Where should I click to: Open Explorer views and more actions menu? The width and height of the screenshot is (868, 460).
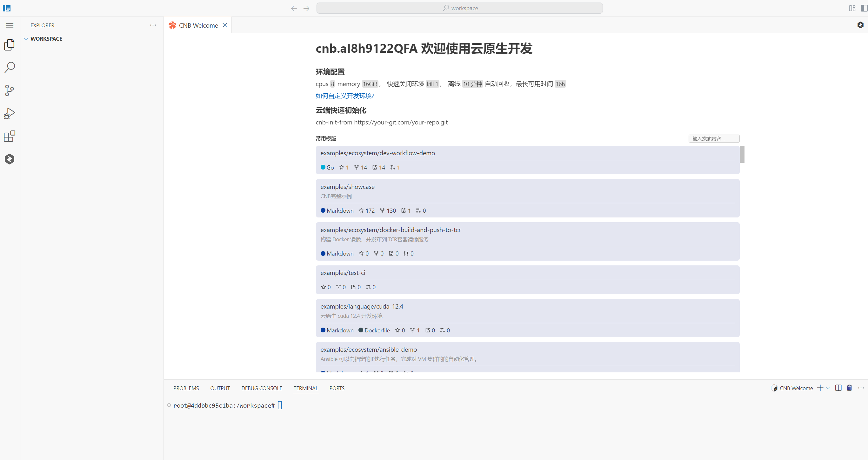pyautogui.click(x=153, y=25)
